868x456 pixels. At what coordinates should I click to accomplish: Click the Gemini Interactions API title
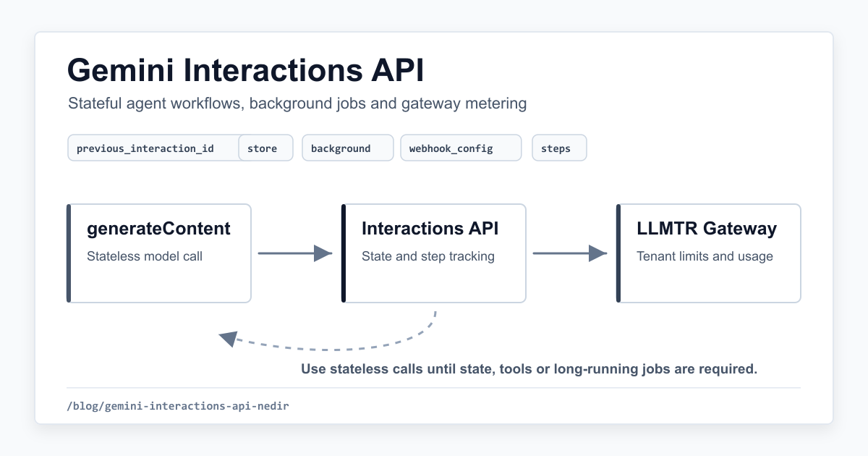click(246, 71)
